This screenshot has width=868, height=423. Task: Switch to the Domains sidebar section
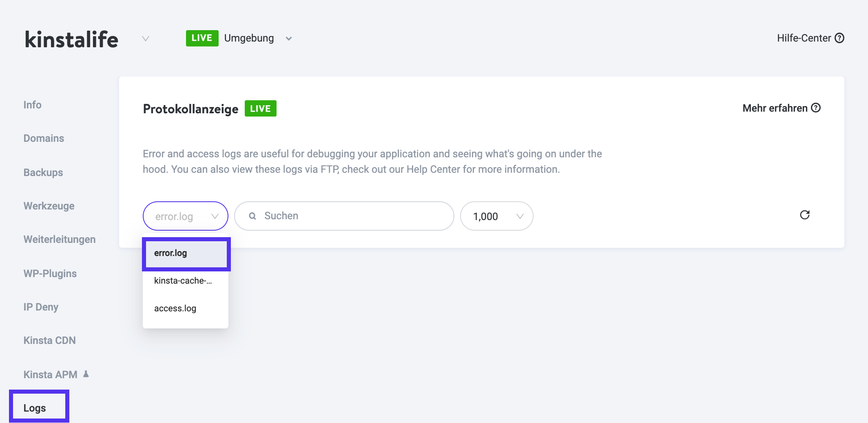point(43,138)
